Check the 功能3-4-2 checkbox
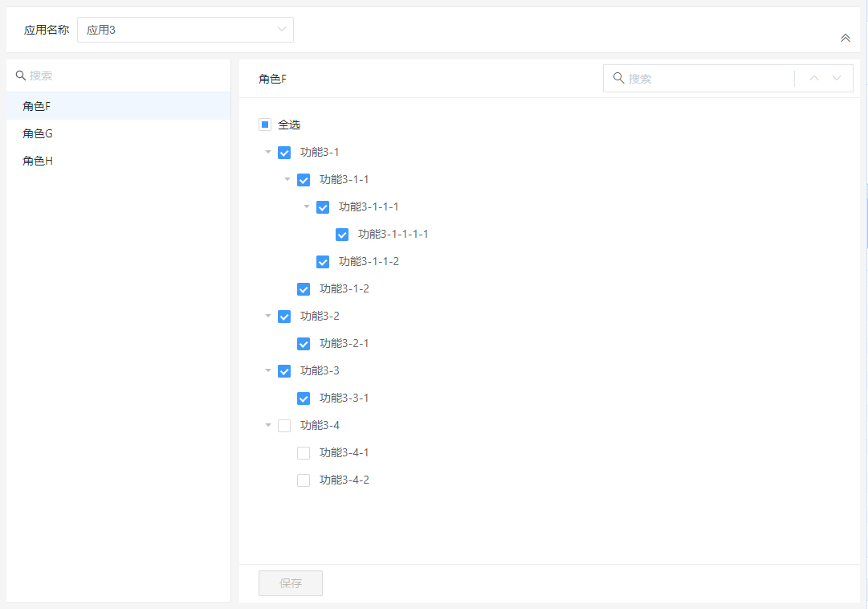 pyautogui.click(x=304, y=480)
